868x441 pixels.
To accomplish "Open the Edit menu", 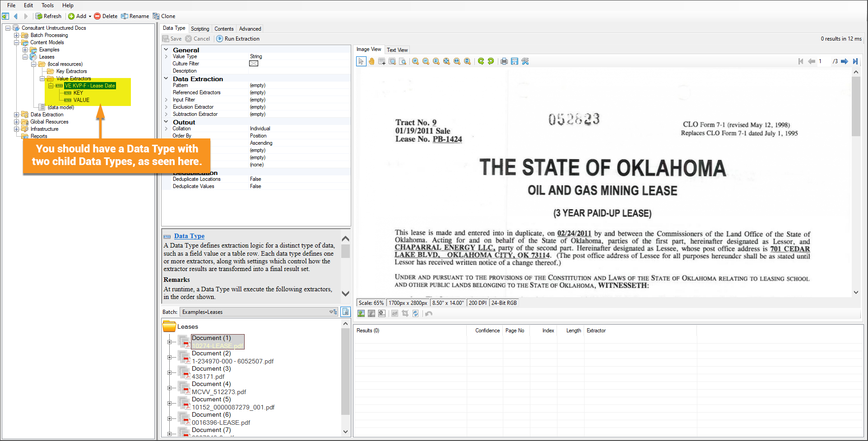I will 28,5.
